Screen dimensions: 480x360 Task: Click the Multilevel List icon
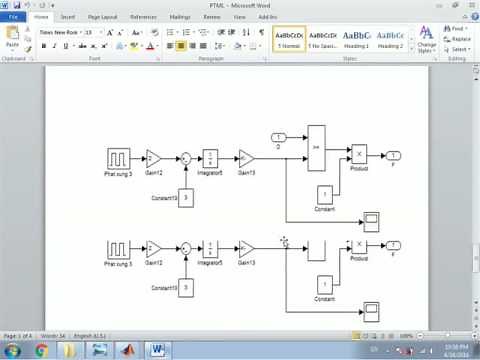(x=202, y=32)
